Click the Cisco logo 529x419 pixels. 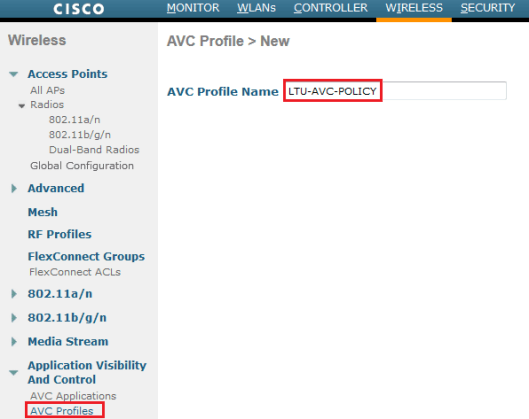[x=79, y=9]
